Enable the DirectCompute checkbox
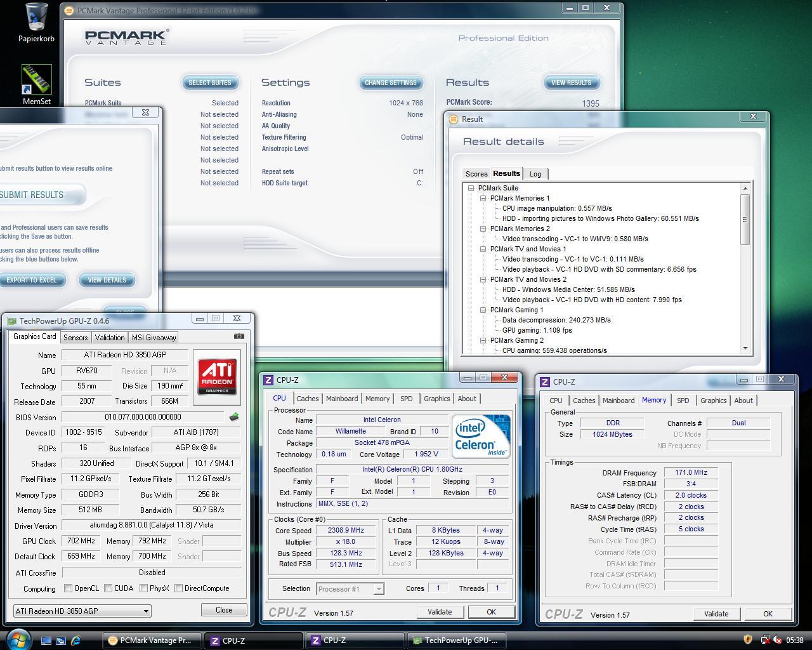 178,588
